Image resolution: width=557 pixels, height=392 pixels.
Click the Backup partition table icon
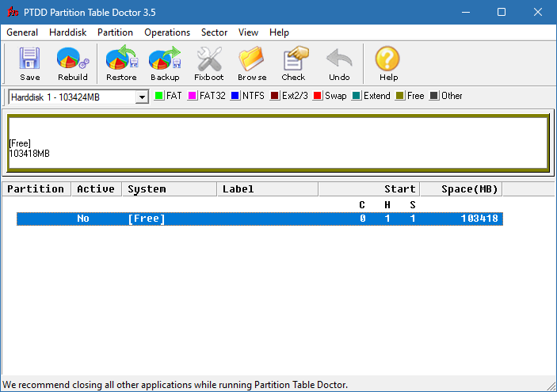tap(165, 58)
